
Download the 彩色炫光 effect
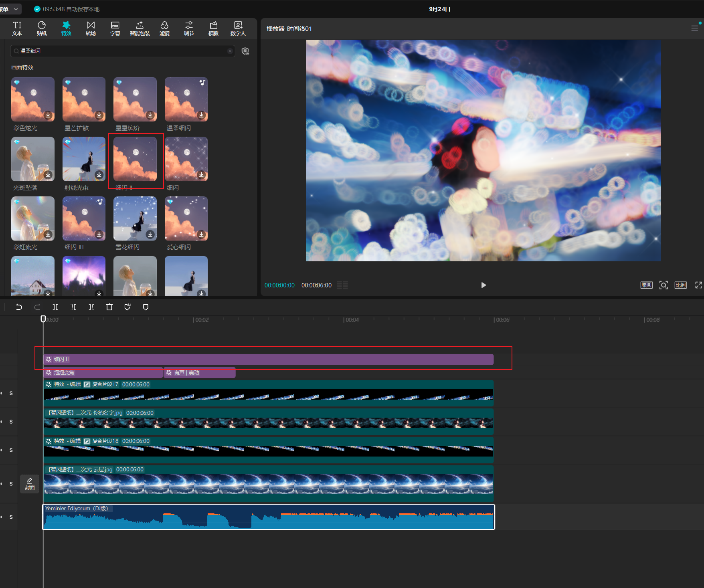(48, 115)
